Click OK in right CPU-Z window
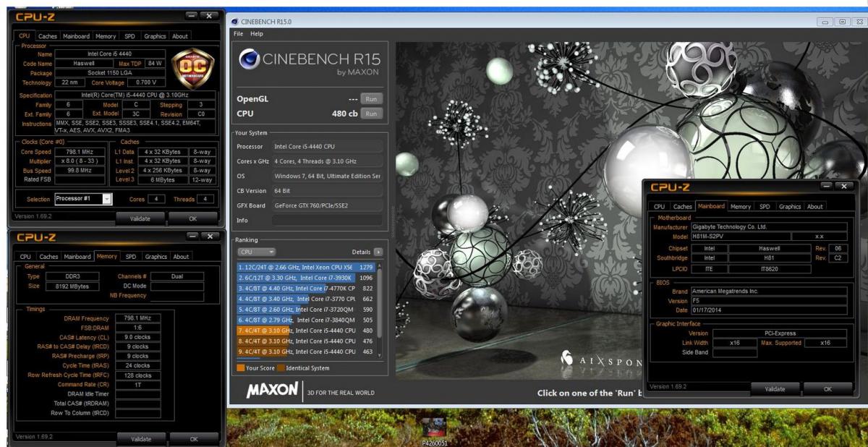This screenshot has width=868, height=447. (x=827, y=389)
